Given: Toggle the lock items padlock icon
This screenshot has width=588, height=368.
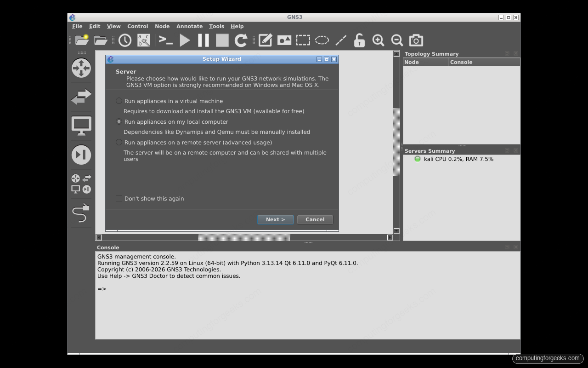Looking at the screenshot, I should (x=359, y=40).
